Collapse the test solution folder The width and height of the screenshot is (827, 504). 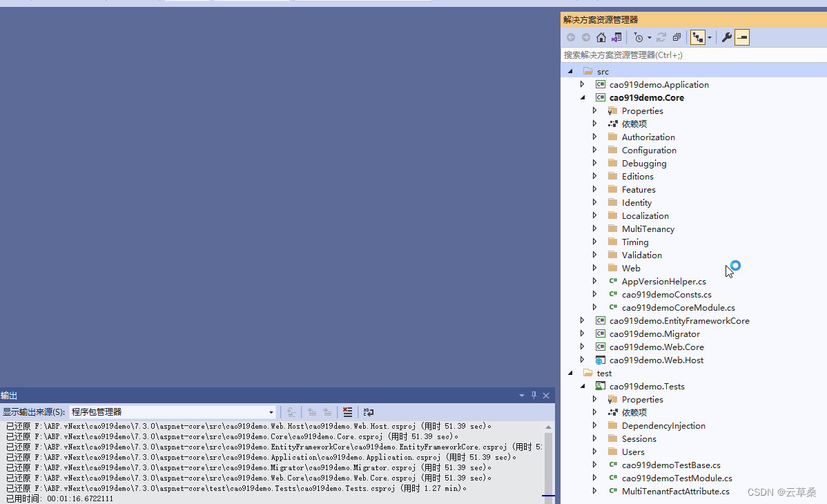(x=570, y=373)
